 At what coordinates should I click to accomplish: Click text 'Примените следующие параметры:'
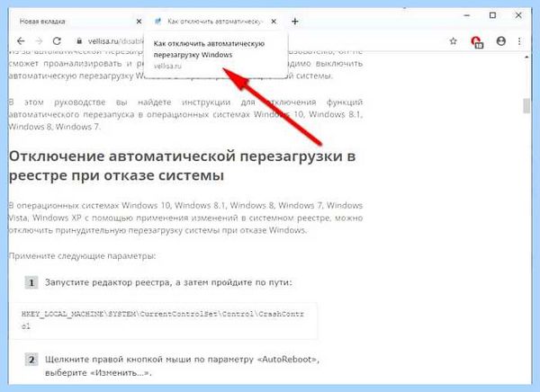tap(82, 256)
